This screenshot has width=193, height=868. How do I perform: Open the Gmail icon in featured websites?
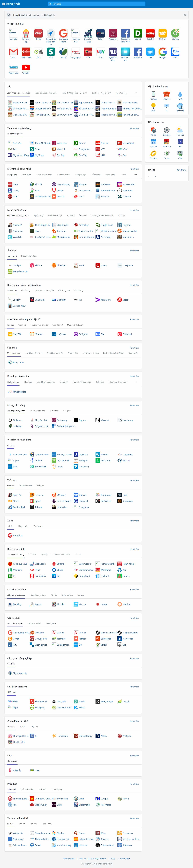pyautogui.click(x=14, y=52)
